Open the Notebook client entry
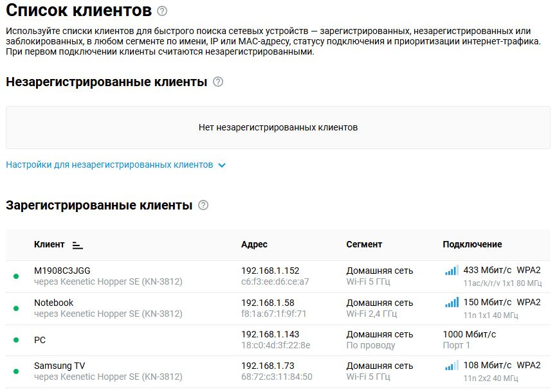The width and height of the screenshot is (557, 392). [53, 303]
